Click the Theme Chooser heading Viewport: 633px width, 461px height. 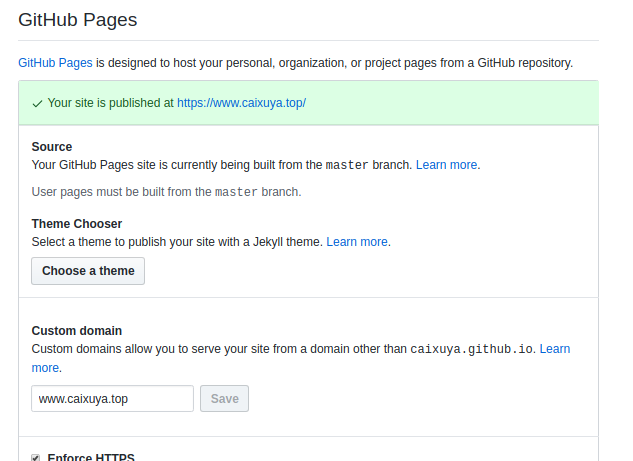pyautogui.click(x=77, y=224)
